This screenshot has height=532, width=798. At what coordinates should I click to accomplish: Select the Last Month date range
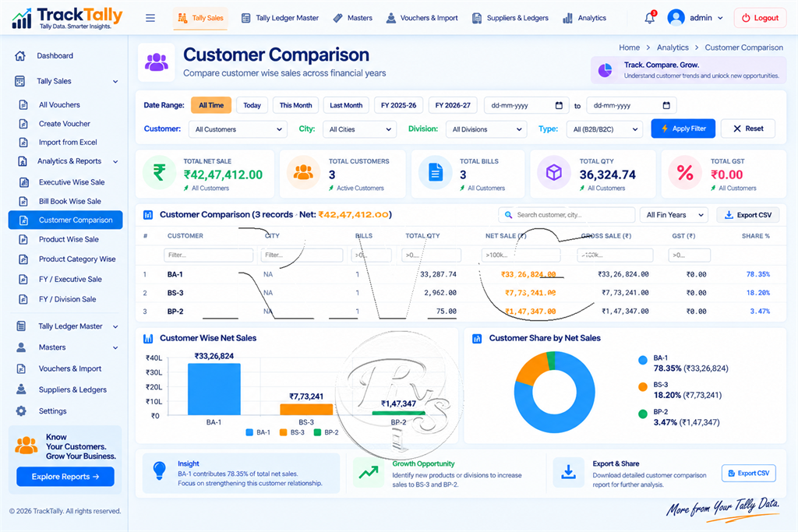pyautogui.click(x=346, y=105)
